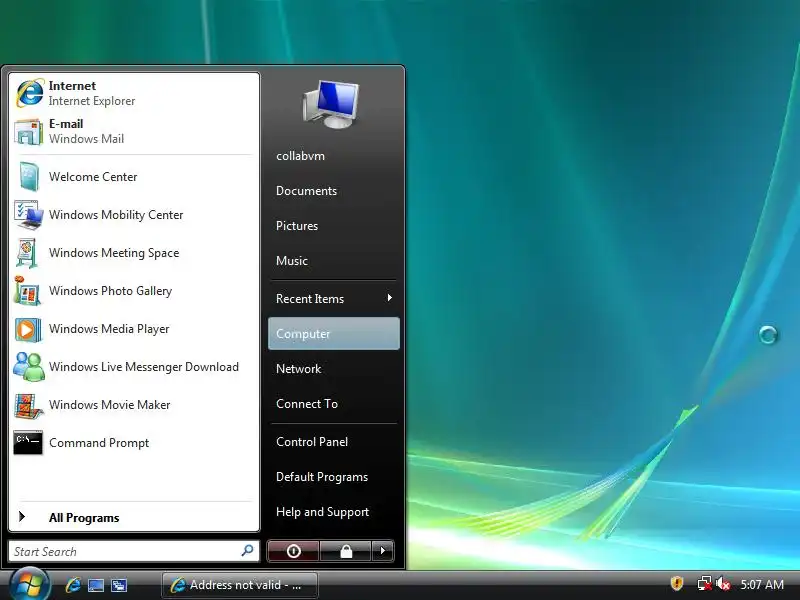Open the Pictures folder
The image size is (800, 600).
click(x=297, y=226)
